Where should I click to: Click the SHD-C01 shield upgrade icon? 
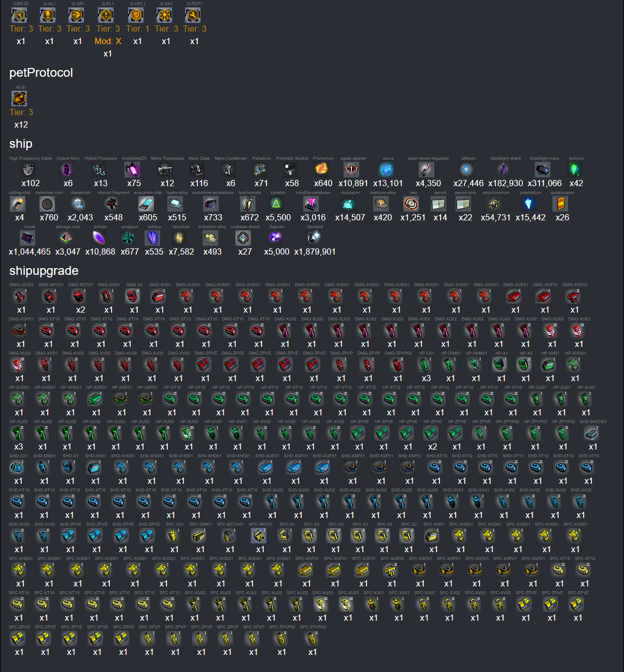17,467
